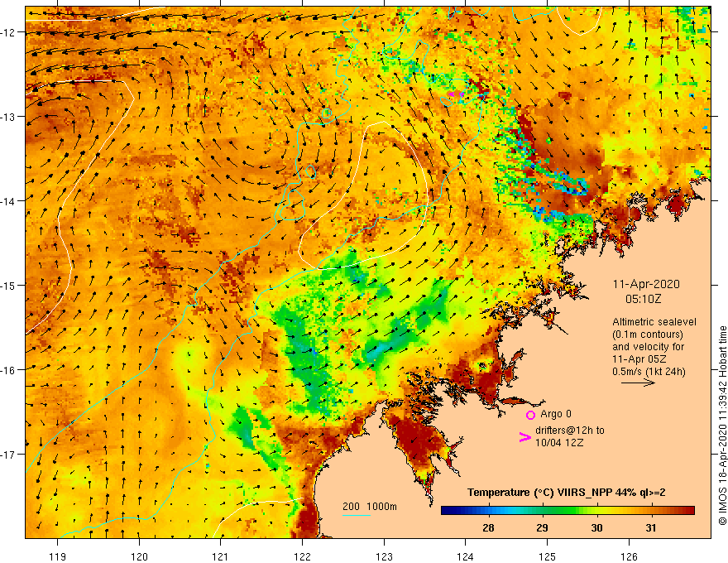Click latitude axis label '-12'
Screen dimensions: 728x563
[x=8, y=32]
